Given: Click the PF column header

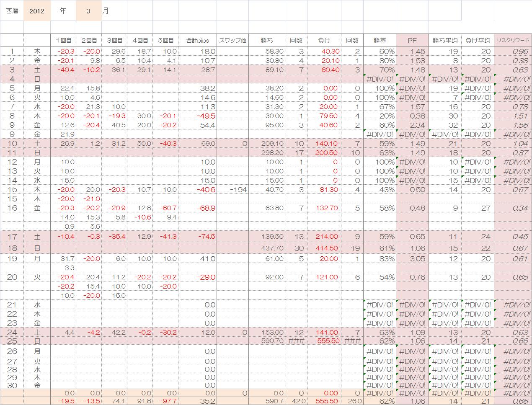Looking at the screenshot, I should point(412,40).
